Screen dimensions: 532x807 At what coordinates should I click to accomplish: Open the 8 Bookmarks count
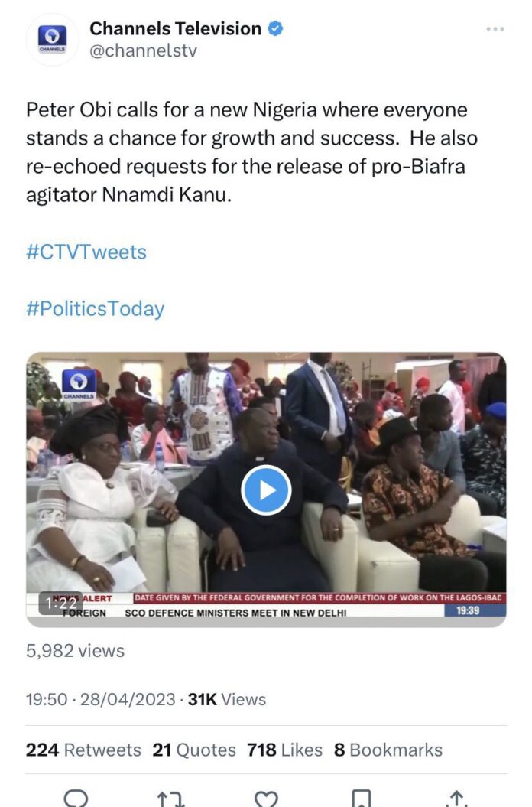click(388, 750)
